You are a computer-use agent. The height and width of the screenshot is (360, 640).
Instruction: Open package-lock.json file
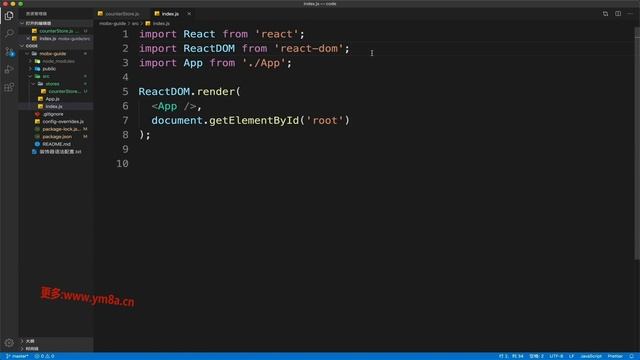click(x=61, y=129)
